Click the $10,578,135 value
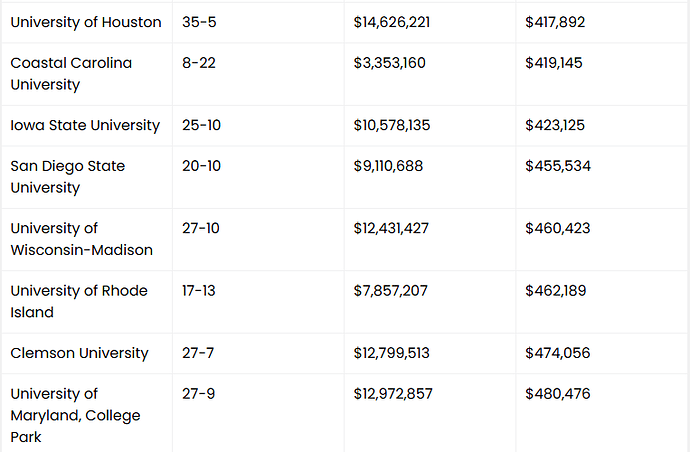The width and height of the screenshot is (690, 452). [x=392, y=125]
